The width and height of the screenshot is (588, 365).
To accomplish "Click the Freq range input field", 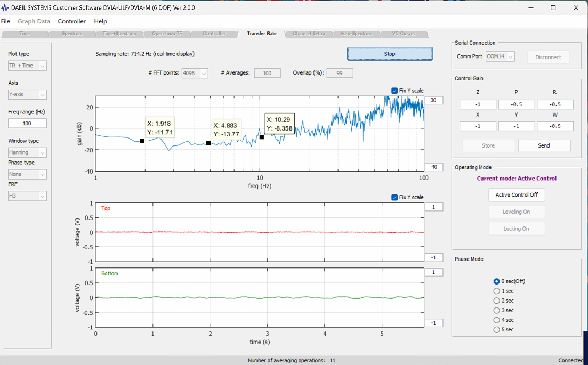I will (x=27, y=123).
